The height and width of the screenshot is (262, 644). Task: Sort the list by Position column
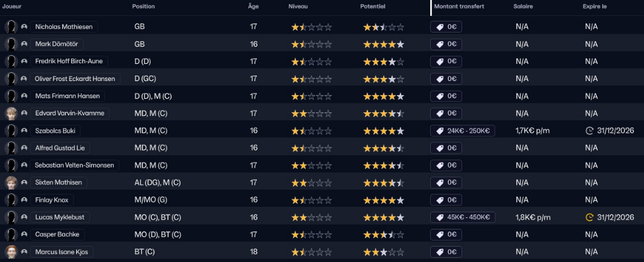coord(143,6)
